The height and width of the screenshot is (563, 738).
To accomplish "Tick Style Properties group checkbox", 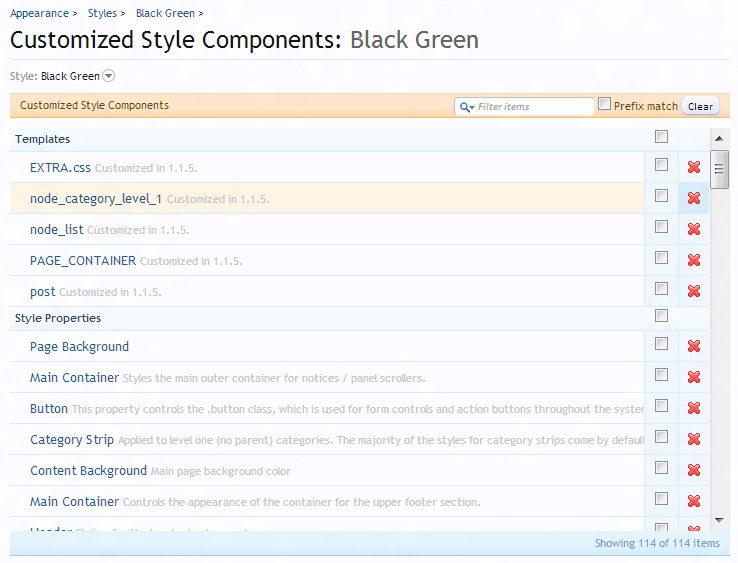I will tap(661, 315).
